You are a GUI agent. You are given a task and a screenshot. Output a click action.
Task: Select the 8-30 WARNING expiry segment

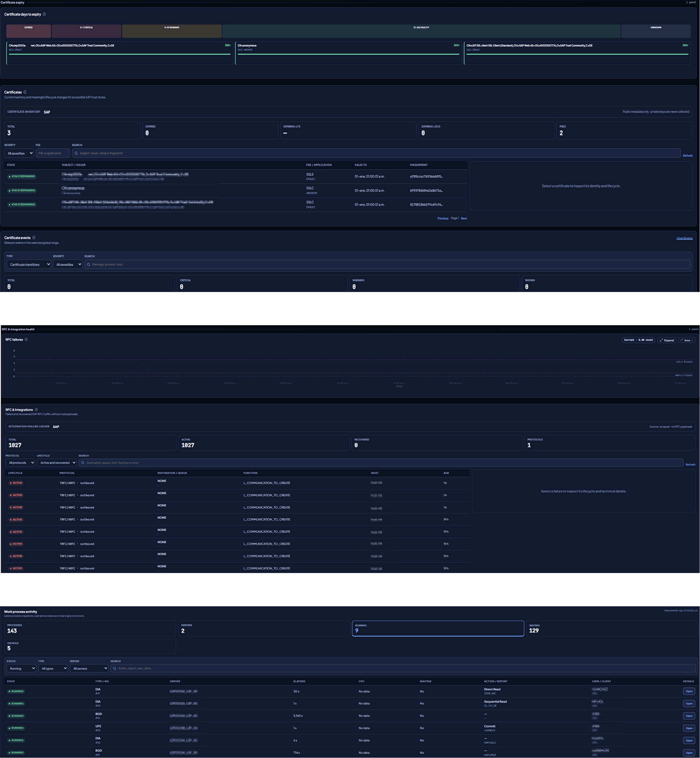pos(172,31)
